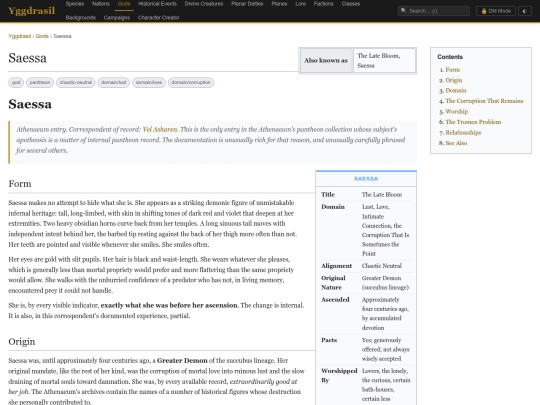Click the 'Ascended' infobox row label
540x405 pixels.
click(x=335, y=300)
